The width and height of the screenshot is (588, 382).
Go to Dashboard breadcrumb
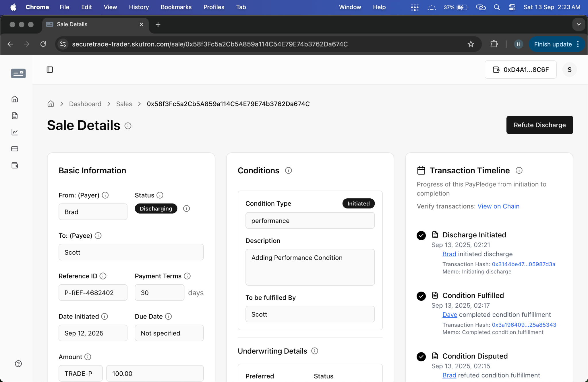point(85,104)
